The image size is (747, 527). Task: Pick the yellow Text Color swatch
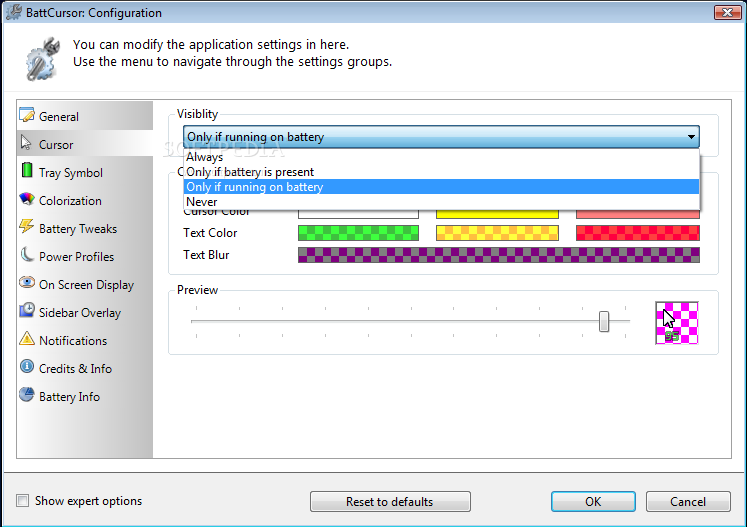tap(497, 233)
